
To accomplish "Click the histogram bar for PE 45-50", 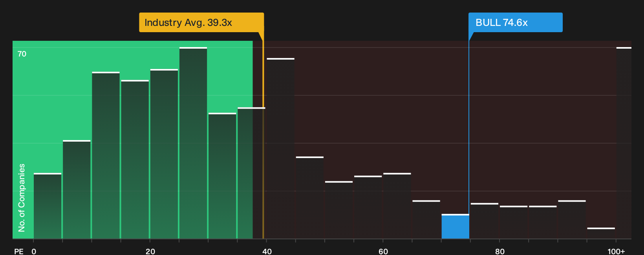I will 310,198.
